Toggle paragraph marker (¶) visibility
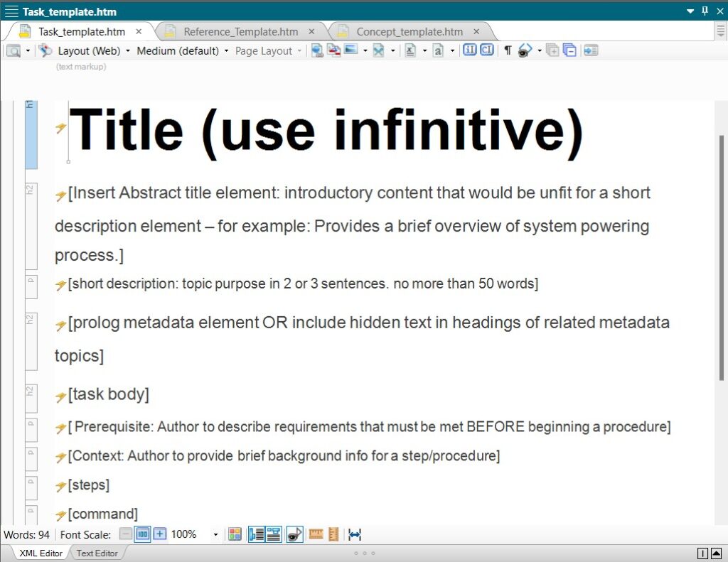The height and width of the screenshot is (562, 728). pyautogui.click(x=508, y=50)
